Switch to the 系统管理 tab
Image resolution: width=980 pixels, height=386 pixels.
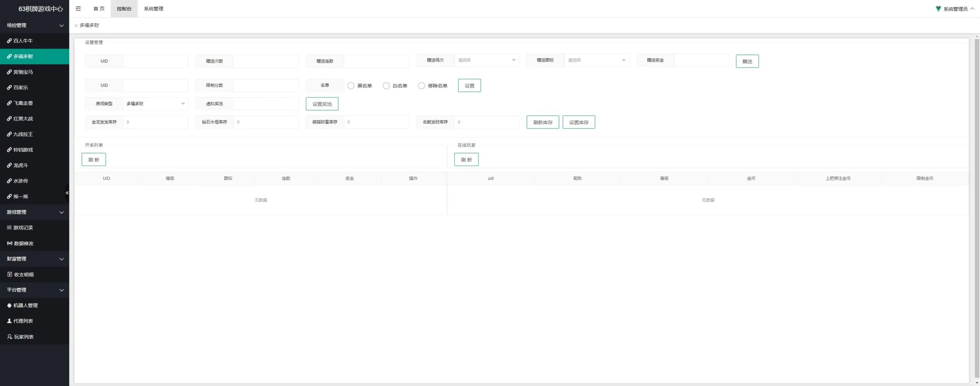[154, 8]
